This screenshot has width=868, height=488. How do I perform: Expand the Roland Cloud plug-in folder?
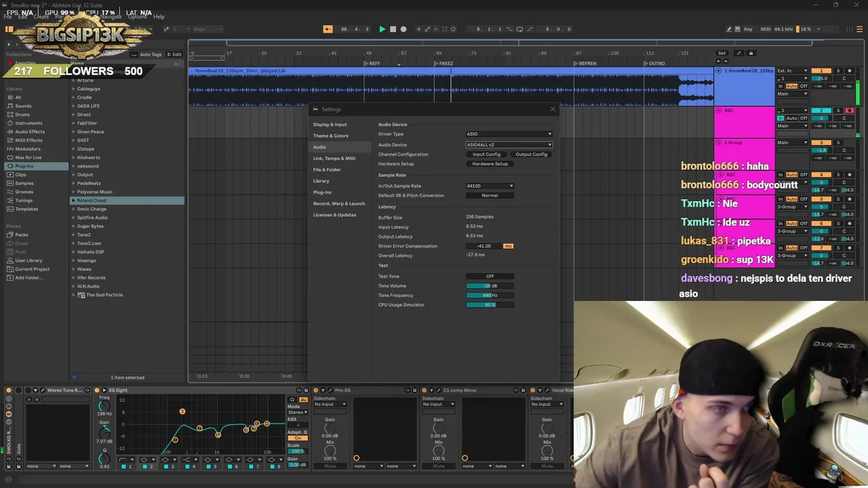click(73, 201)
